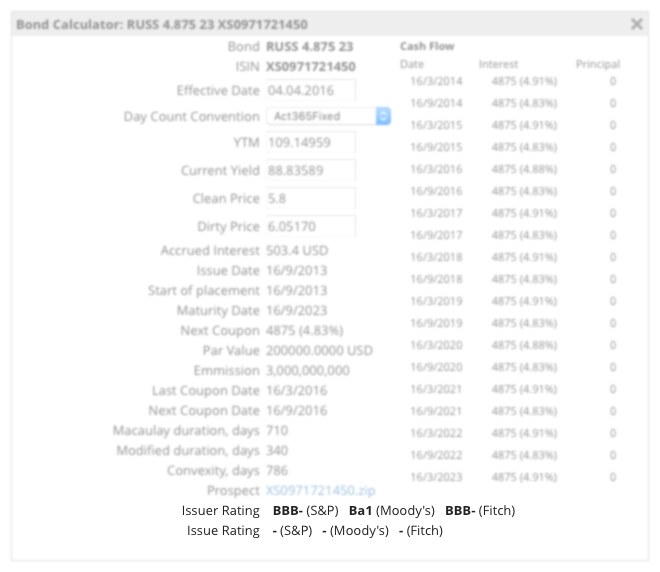Click the Issue Date value 16/9/2013
Image resolution: width=660 pixels, height=572 pixels.
pyautogui.click(x=297, y=271)
